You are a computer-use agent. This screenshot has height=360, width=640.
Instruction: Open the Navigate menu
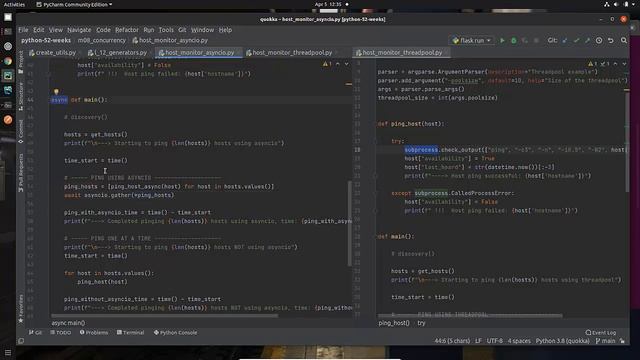79,30
